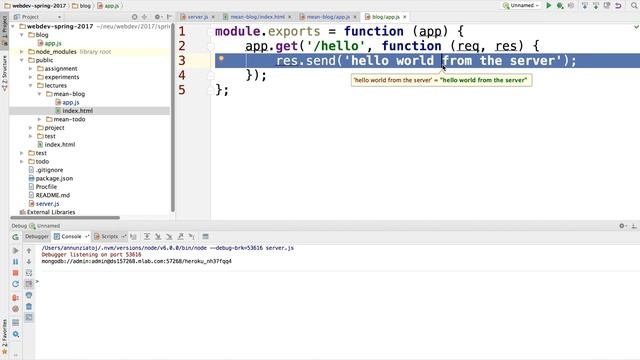Image resolution: width=640 pixels, height=360 pixels.
Task: Toggle soft-wrap icon in the console sidebar
Action: tap(29, 273)
